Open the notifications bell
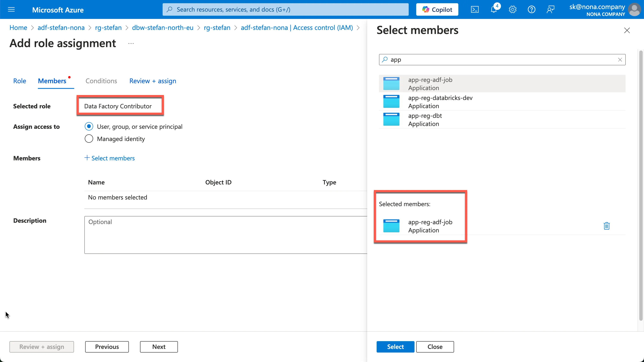The image size is (644, 362). point(493,9)
